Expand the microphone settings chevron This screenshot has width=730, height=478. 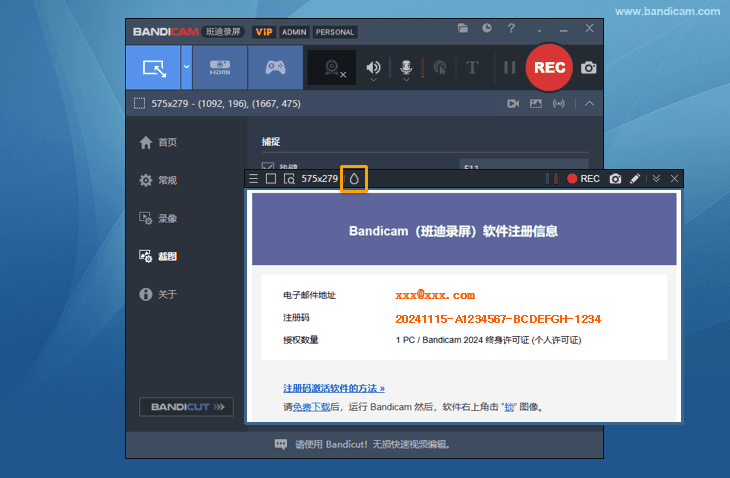(406, 80)
